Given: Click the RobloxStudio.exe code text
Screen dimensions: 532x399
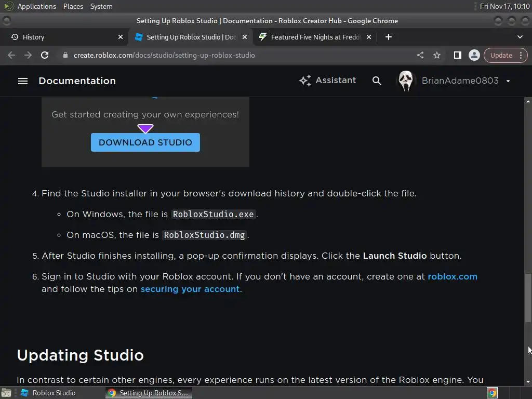Looking at the screenshot, I should coord(213,215).
